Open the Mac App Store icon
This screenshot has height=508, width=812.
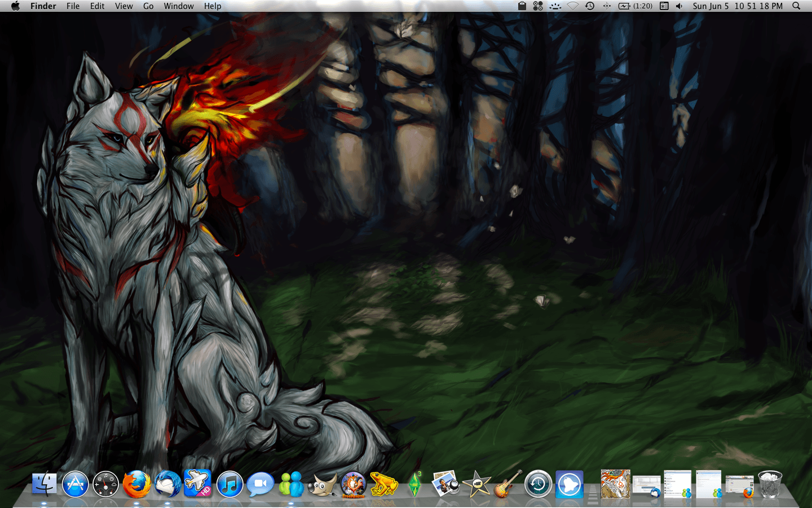[75, 484]
